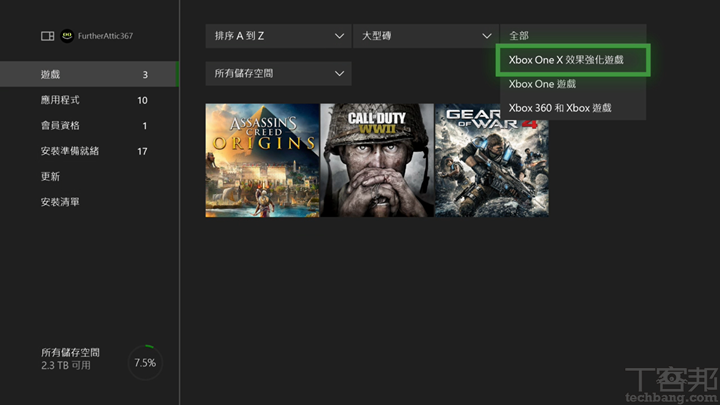Viewport: 720px width, 405px height.
Task: Click the count 1 beside 會員資格
Action: pos(145,126)
